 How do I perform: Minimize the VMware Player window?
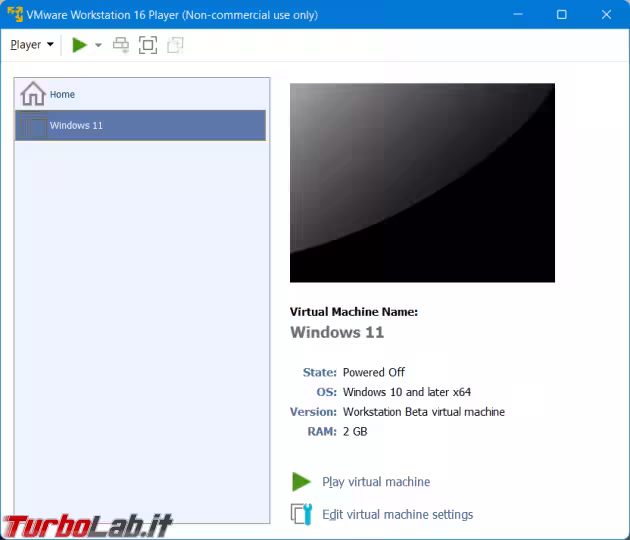click(x=518, y=14)
